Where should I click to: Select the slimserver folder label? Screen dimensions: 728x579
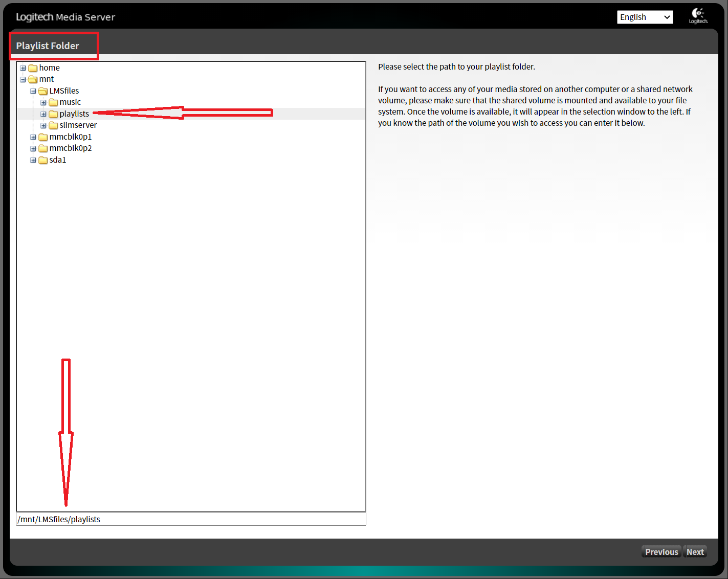tap(78, 125)
